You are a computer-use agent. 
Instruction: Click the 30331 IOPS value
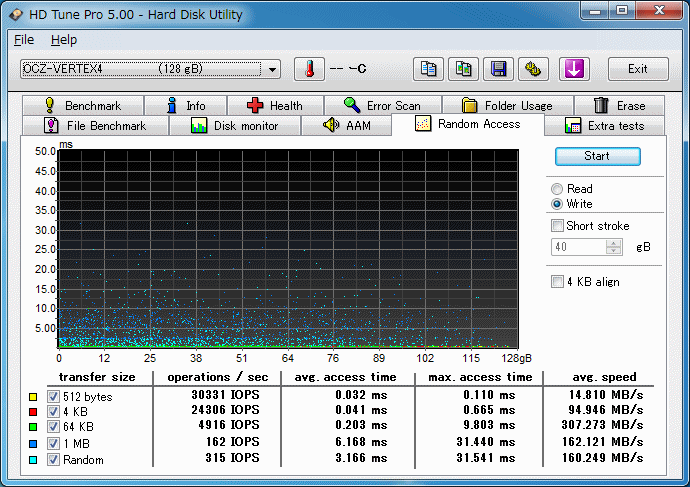point(225,395)
